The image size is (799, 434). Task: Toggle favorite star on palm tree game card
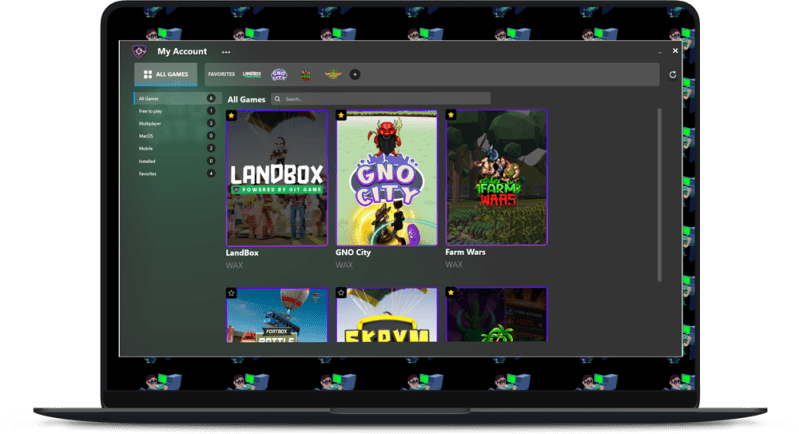point(450,292)
